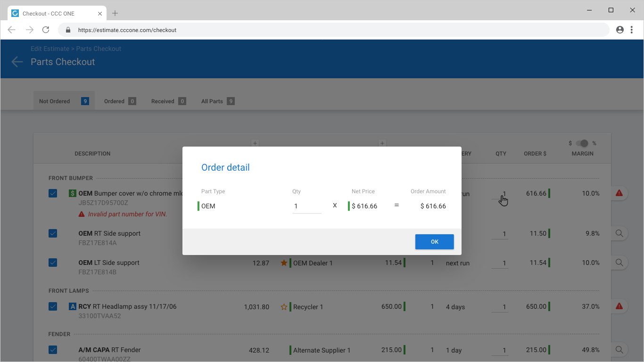Click the green dollar badge on Bumper cover

(72, 193)
